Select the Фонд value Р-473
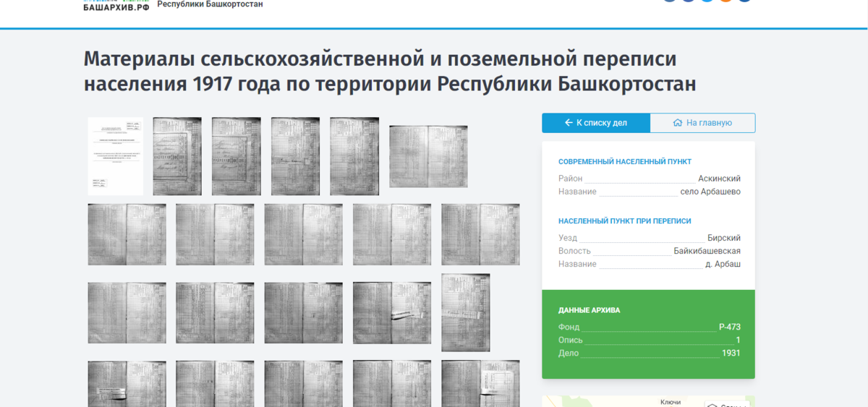This screenshot has height=407, width=868. click(730, 327)
